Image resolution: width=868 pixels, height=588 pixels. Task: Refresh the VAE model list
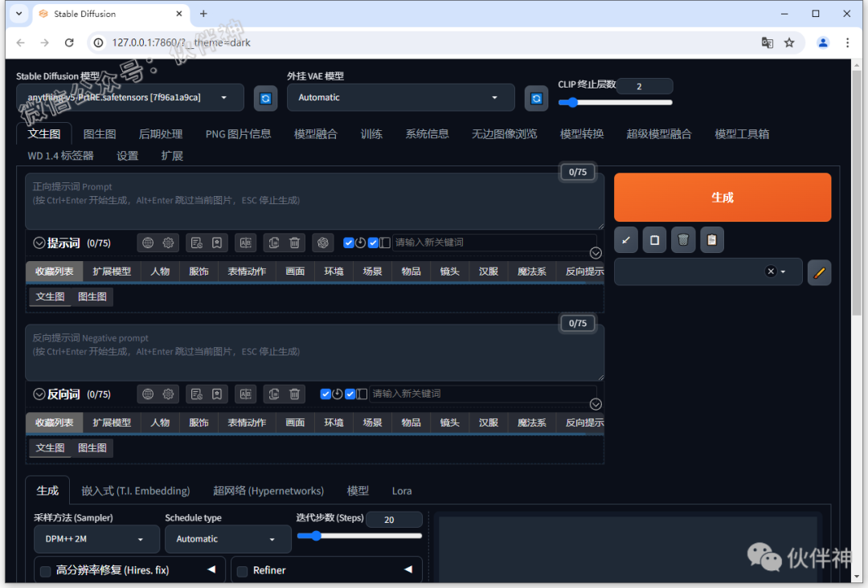(x=536, y=98)
